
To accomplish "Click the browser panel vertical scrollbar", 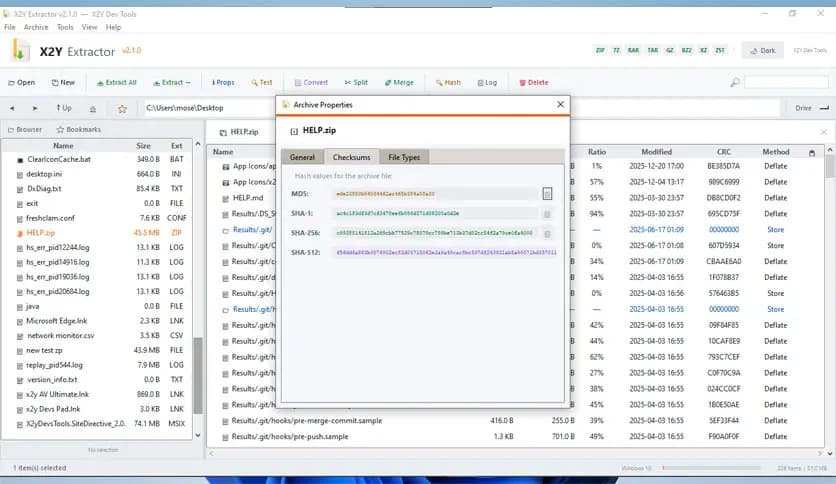I will [x=198, y=375].
